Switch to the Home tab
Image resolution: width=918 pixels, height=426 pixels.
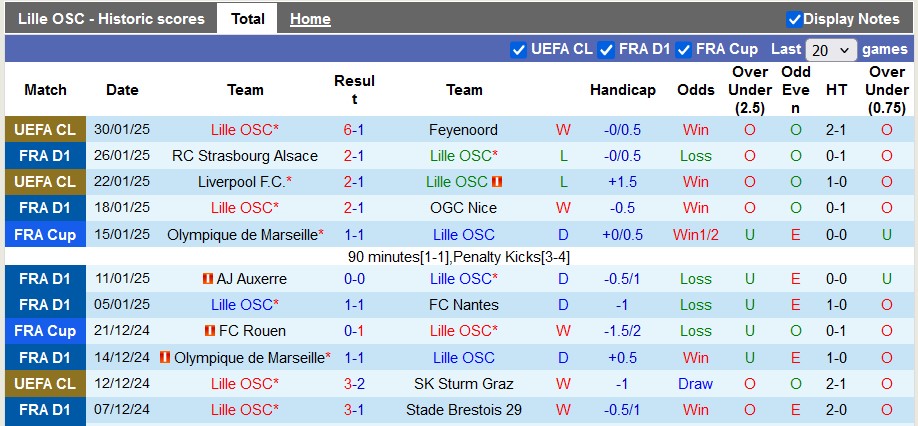tap(310, 19)
